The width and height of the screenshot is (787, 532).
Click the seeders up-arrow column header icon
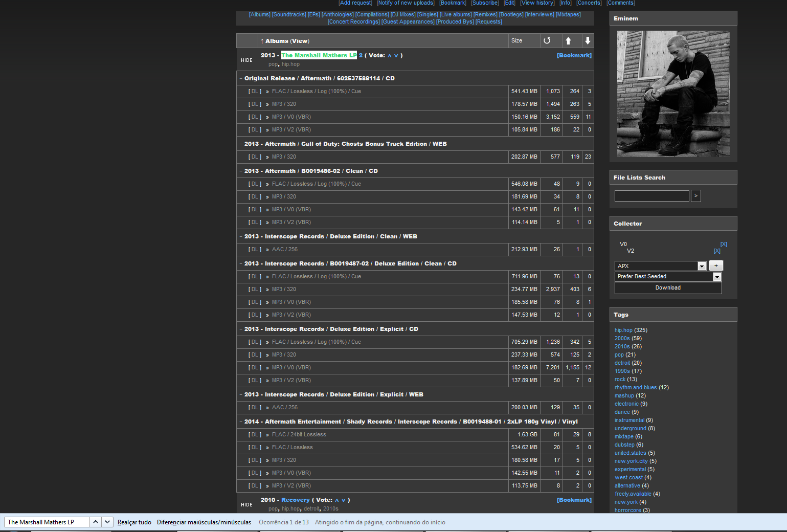click(568, 40)
